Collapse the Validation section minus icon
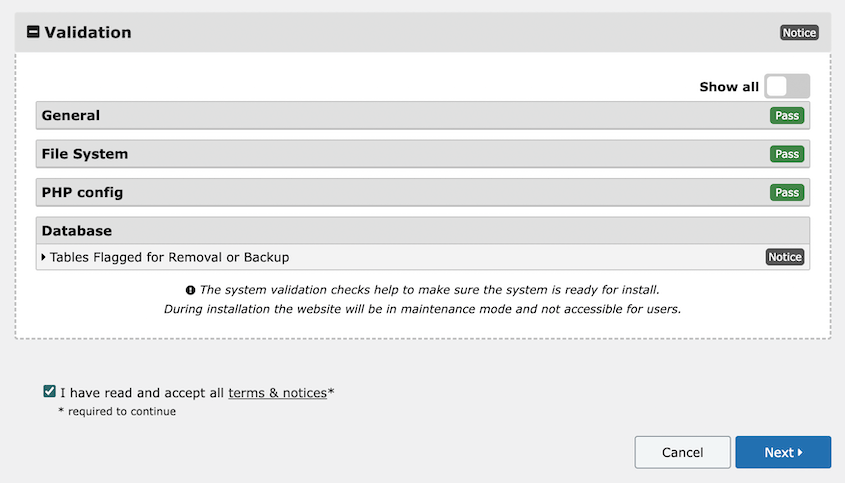Image resolution: width=845 pixels, height=483 pixels. pyautogui.click(x=33, y=32)
